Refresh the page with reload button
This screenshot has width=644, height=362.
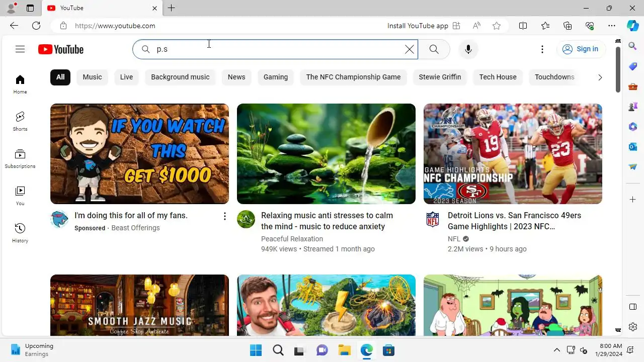point(36,26)
